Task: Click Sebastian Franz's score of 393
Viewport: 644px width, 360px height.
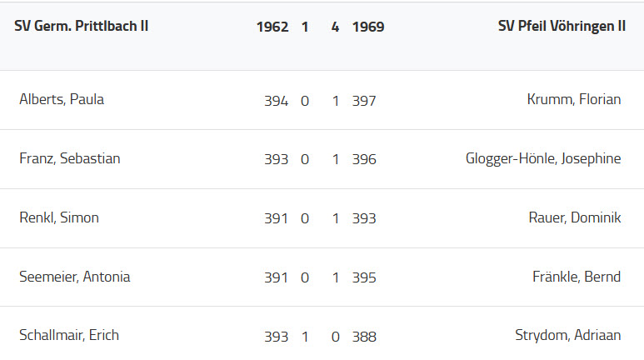Action: pyautogui.click(x=276, y=159)
